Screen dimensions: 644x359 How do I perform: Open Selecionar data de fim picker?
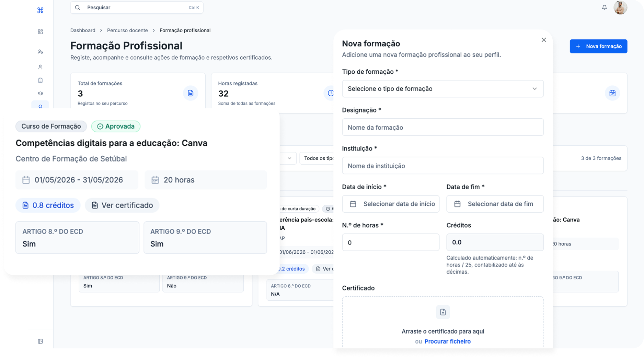tap(495, 204)
